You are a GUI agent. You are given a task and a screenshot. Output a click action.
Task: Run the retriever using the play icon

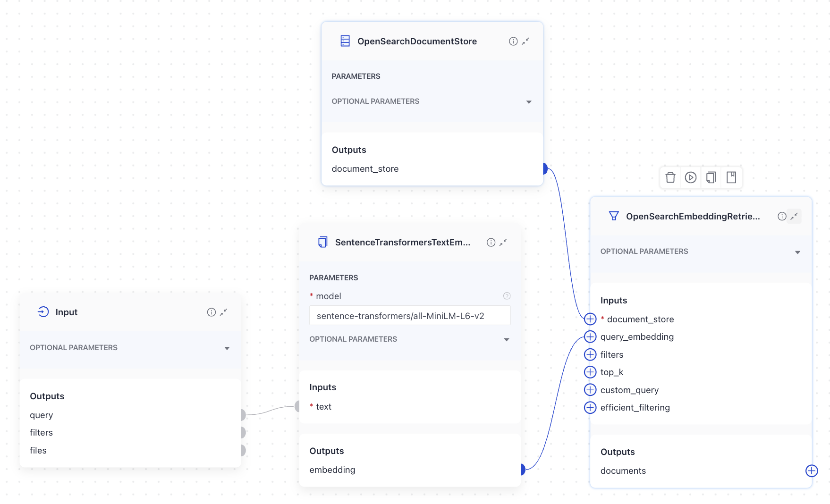[x=691, y=177]
